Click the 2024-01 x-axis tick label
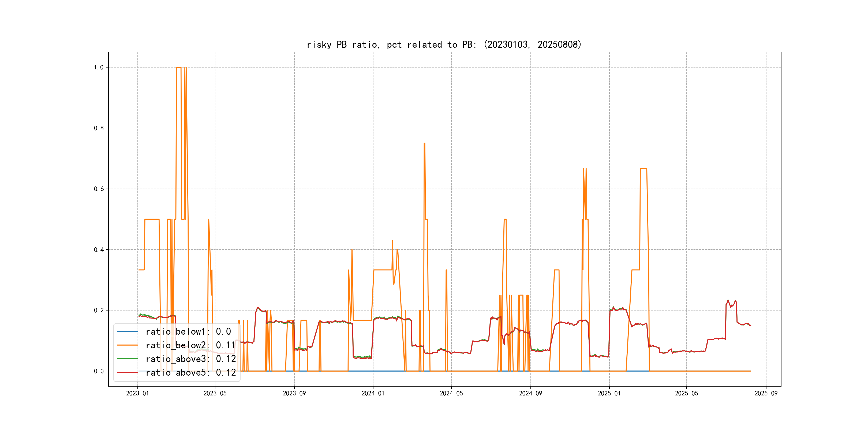Viewport: 868px width, 434px height. 373,393
